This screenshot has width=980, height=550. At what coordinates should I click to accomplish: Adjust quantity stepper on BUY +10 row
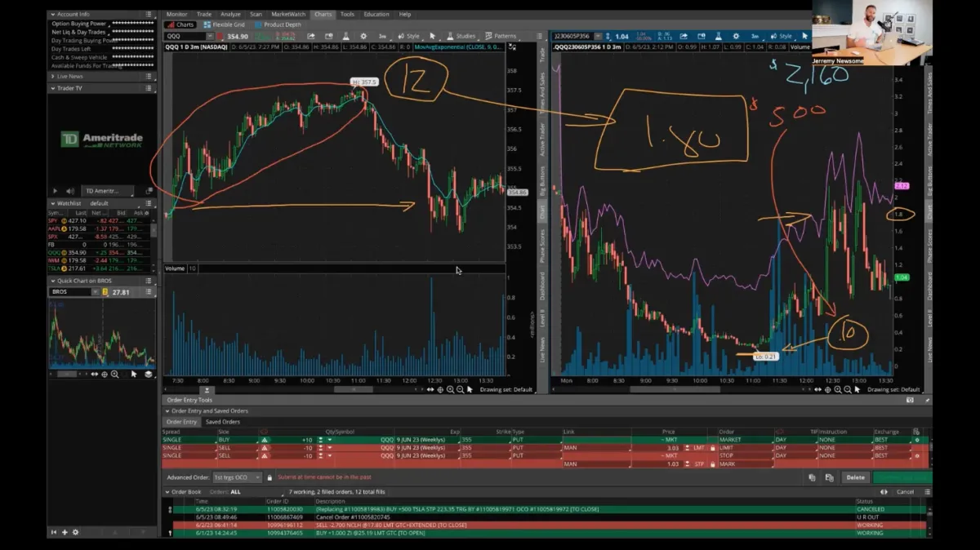320,440
